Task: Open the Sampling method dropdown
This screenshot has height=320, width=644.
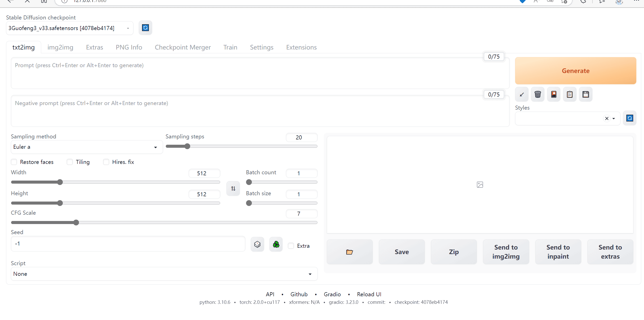Action: point(86,147)
